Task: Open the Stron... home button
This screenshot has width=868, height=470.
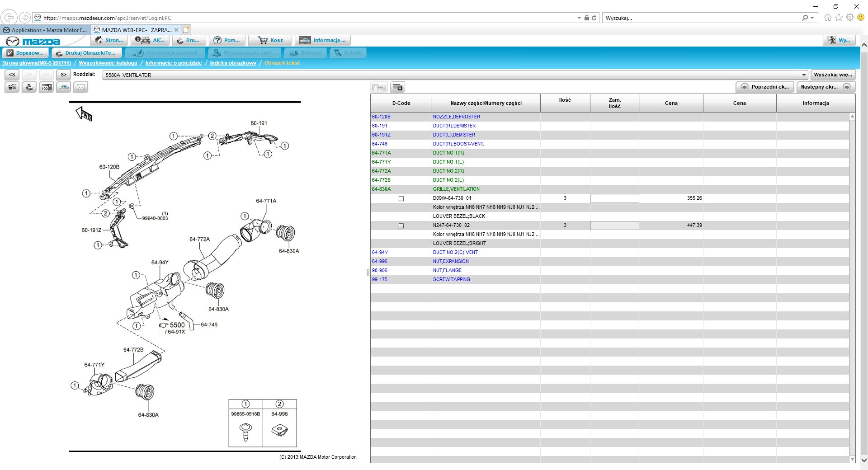Action: point(109,40)
